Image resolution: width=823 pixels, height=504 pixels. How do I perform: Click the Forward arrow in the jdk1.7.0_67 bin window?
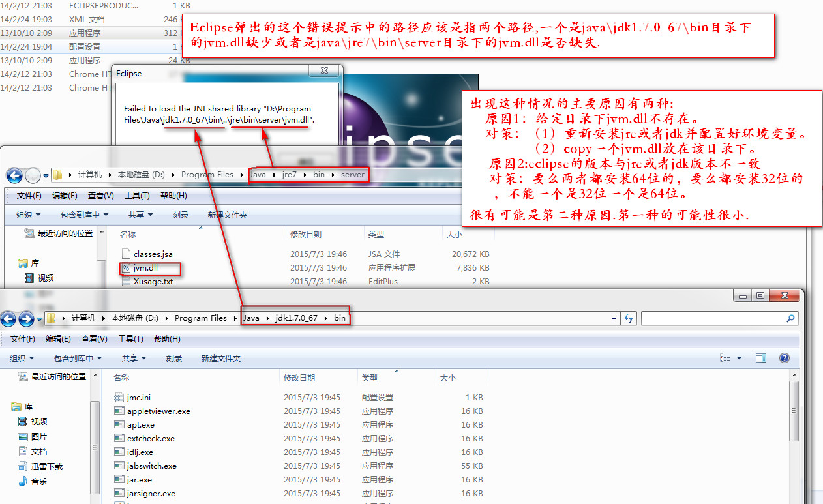click(26, 319)
